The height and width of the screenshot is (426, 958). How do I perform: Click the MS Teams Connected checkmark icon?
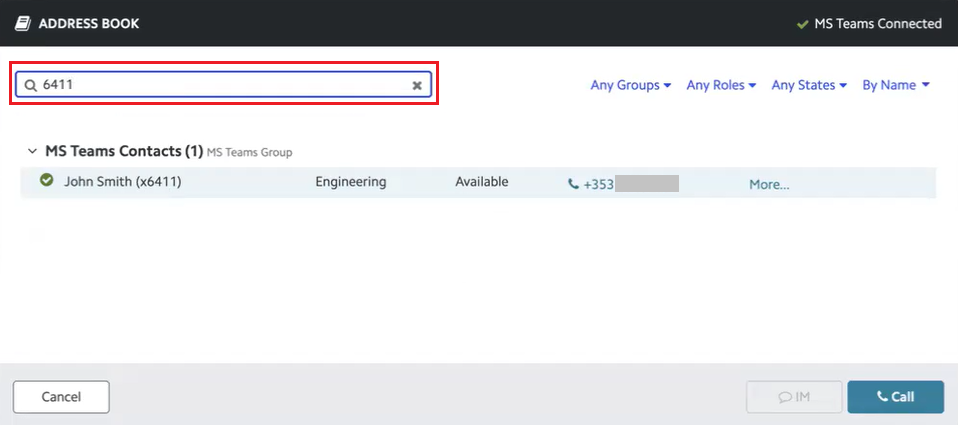(x=803, y=24)
